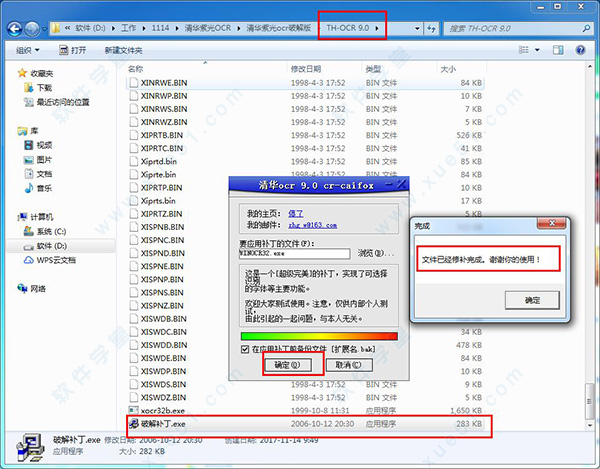Open the Organize dropdown menu
This screenshot has width=600, height=469.
coord(28,50)
